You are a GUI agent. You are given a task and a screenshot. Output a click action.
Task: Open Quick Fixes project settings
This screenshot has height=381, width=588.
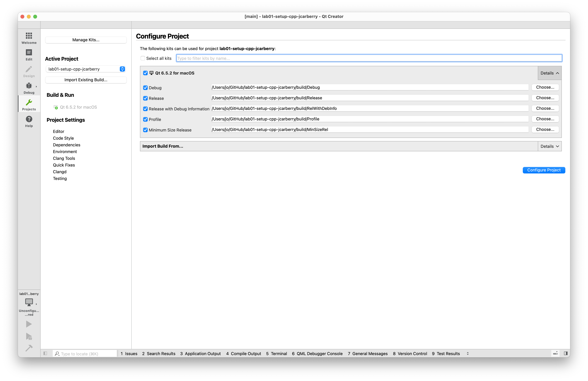[x=64, y=165]
